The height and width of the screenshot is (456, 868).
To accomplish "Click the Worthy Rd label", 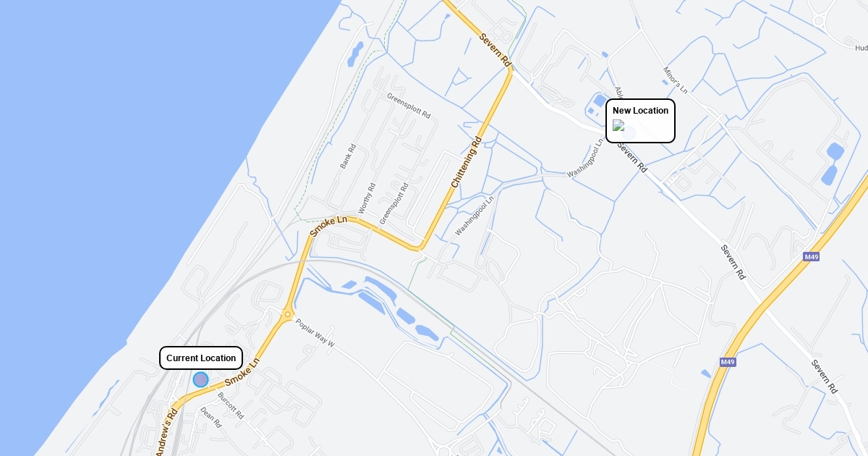I will point(367,198).
